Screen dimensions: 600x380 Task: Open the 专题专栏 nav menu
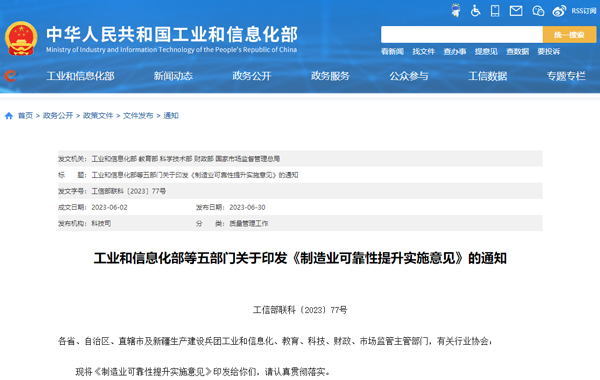coord(566,76)
